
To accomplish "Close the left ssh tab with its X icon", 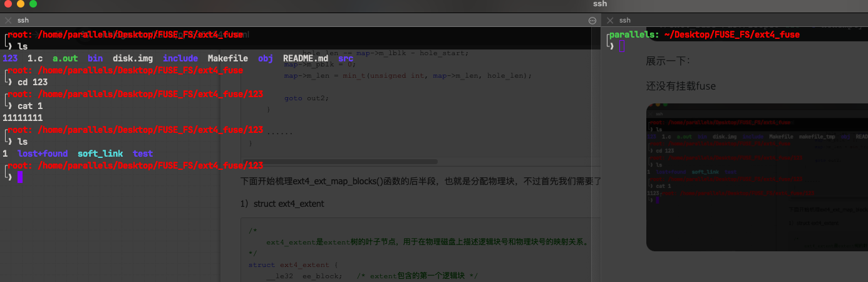I will 7,21.
